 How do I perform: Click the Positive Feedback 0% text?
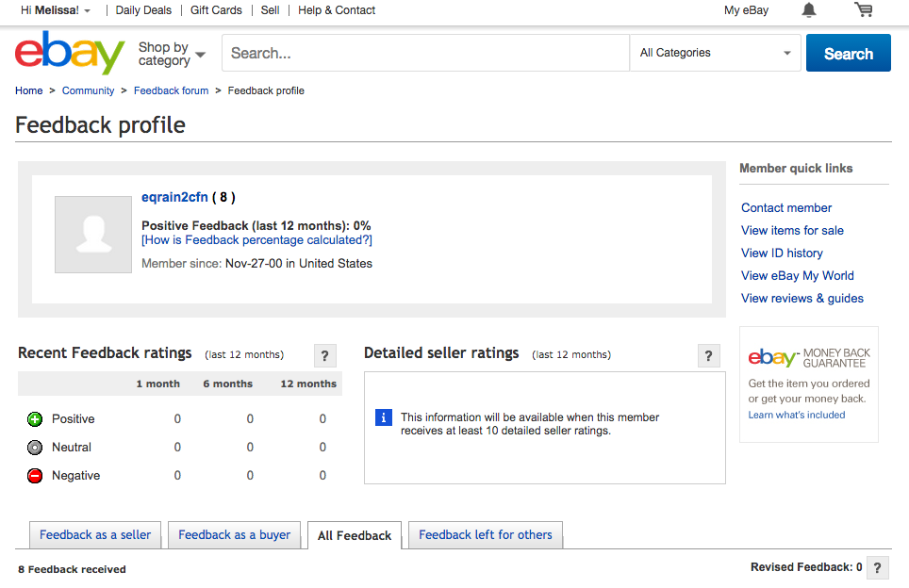pyautogui.click(x=256, y=225)
